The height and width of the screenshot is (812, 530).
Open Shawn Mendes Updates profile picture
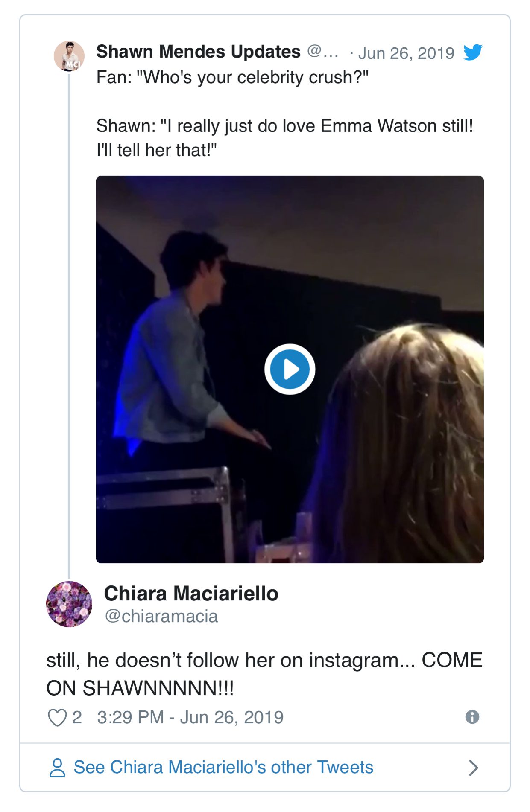tap(69, 56)
